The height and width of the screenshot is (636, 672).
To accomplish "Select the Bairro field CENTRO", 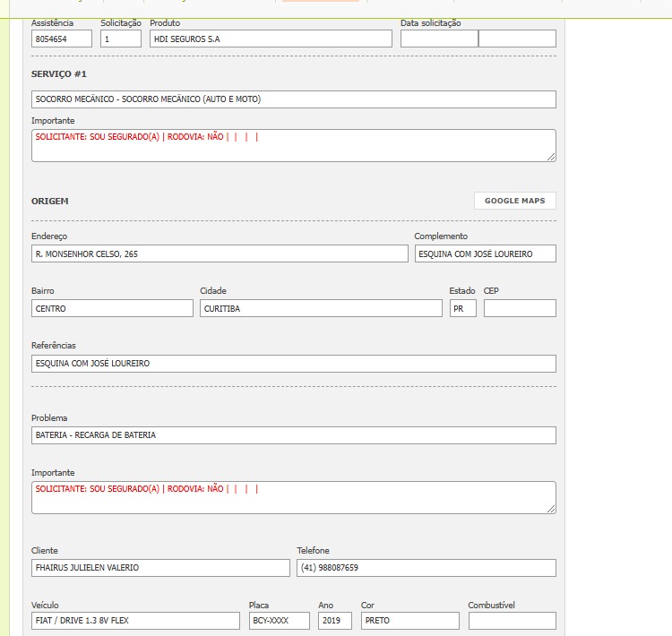I will (x=112, y=308).
